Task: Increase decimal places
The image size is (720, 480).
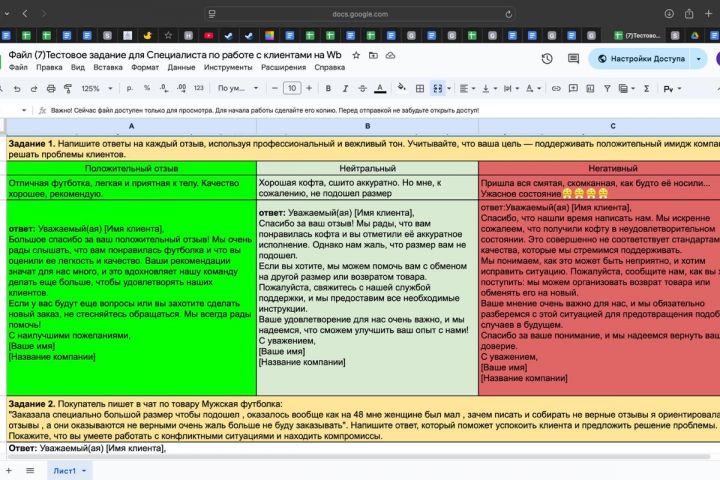Action: click(181, 88)
